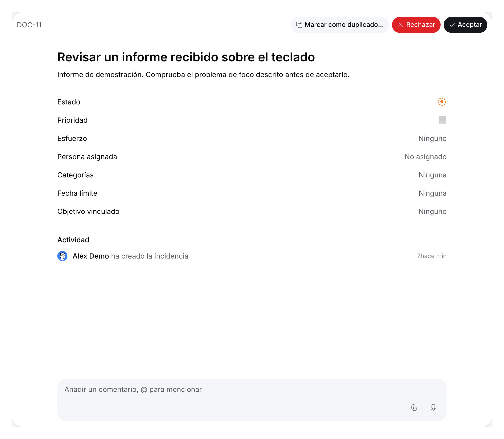
Task: Click the Alex Demo name in activity
Action: [91, 256]
